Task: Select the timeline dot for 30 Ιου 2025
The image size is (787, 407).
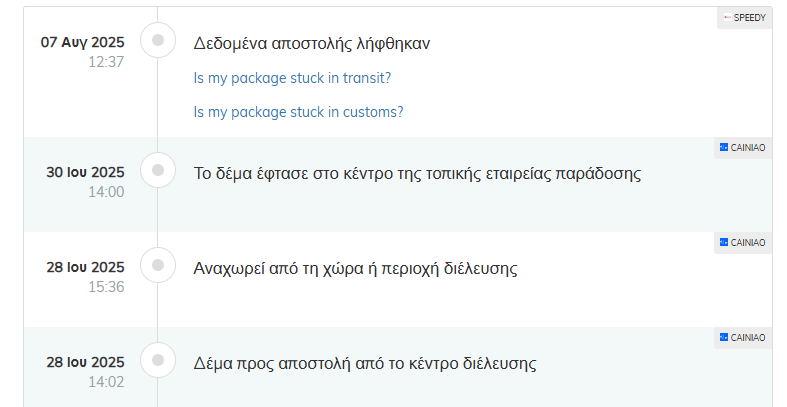Action: (x=158, y=170)
